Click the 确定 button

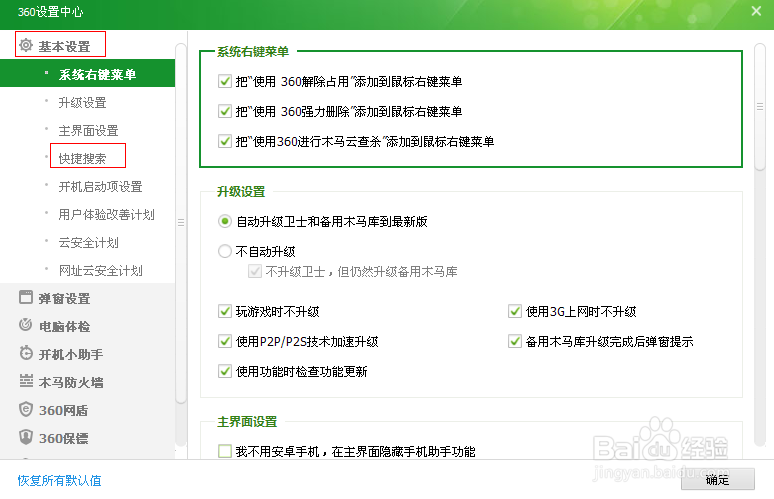click(718, 479)
